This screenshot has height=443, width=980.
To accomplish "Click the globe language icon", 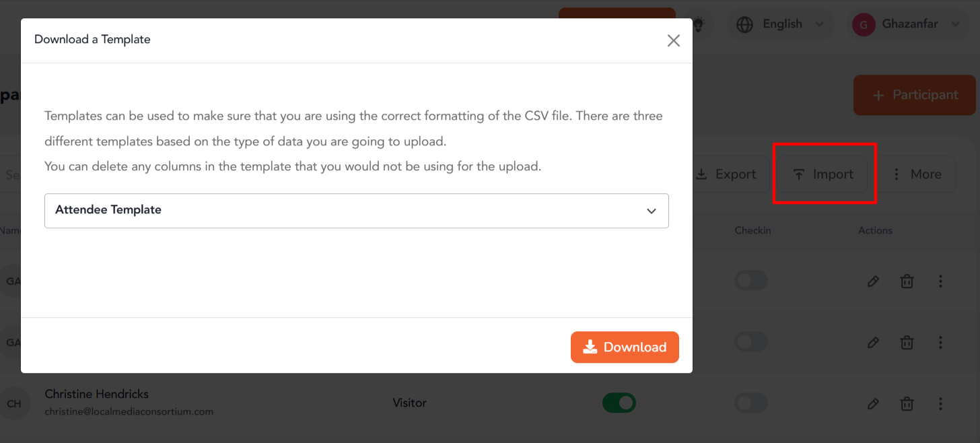I will pyautogui.click(x=744, y=24).
